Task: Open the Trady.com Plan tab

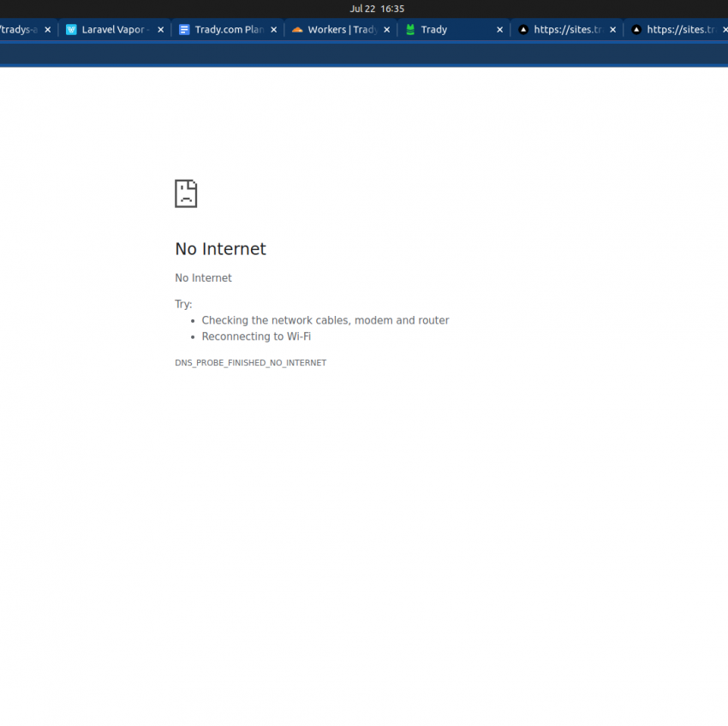Action: click(x=229, y=30)
